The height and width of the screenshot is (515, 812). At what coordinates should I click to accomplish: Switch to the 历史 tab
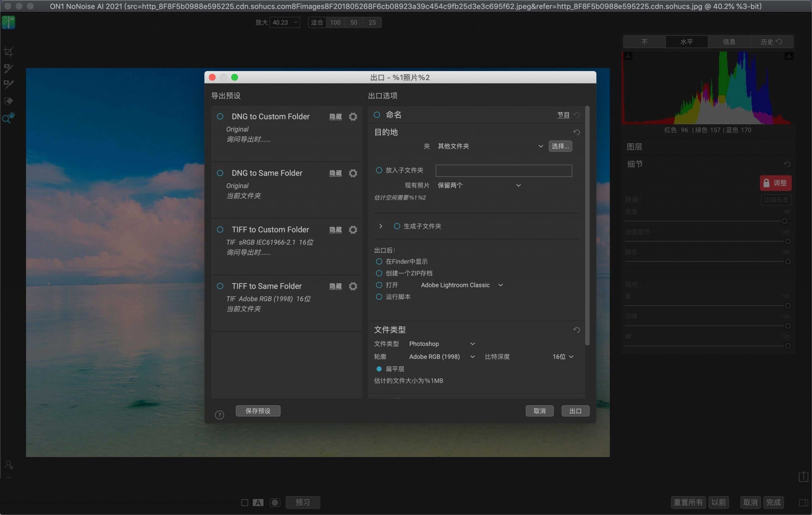click(771, 42)
